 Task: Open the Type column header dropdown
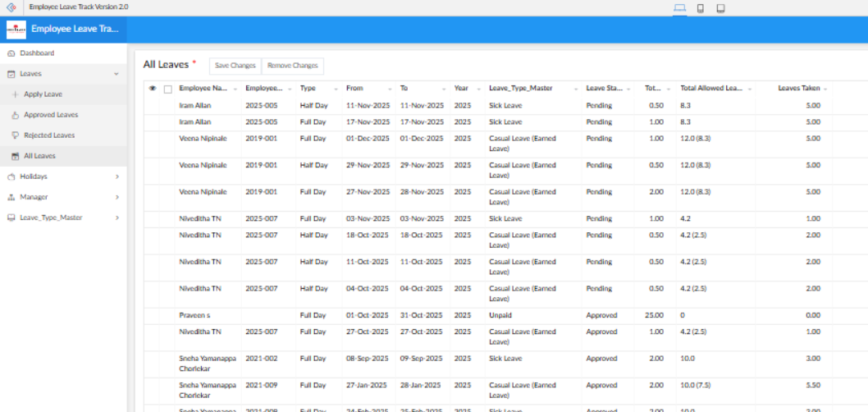(335, 89)
